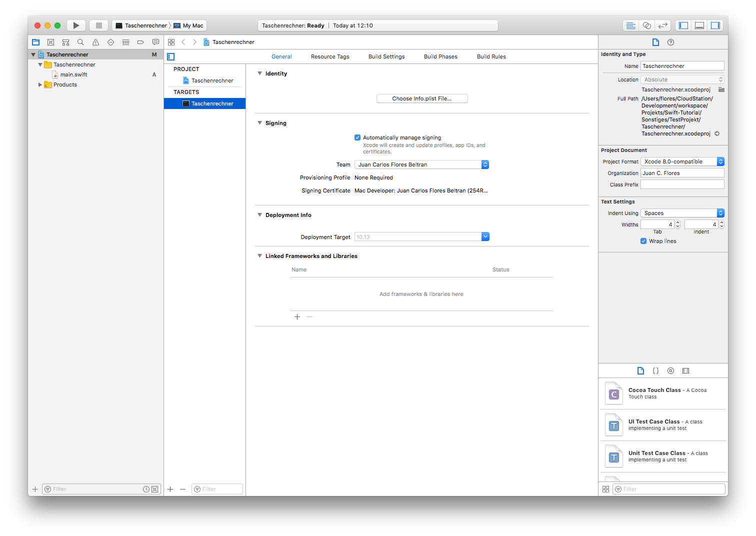The width and height of the screenshot is (756, 536).
Task: Run the project with the Play button
Action: (x=76, y=25)
